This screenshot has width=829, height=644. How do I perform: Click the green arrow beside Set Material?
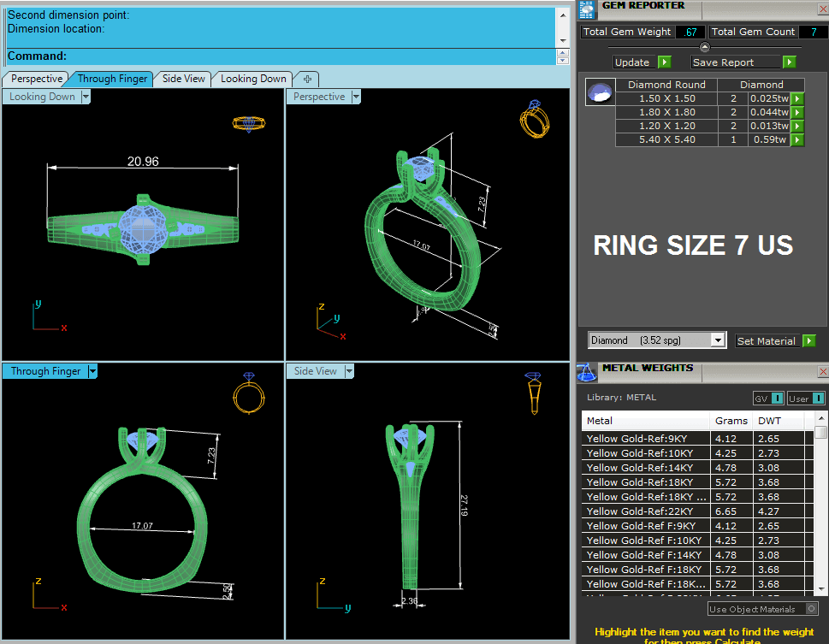(808, 341)
